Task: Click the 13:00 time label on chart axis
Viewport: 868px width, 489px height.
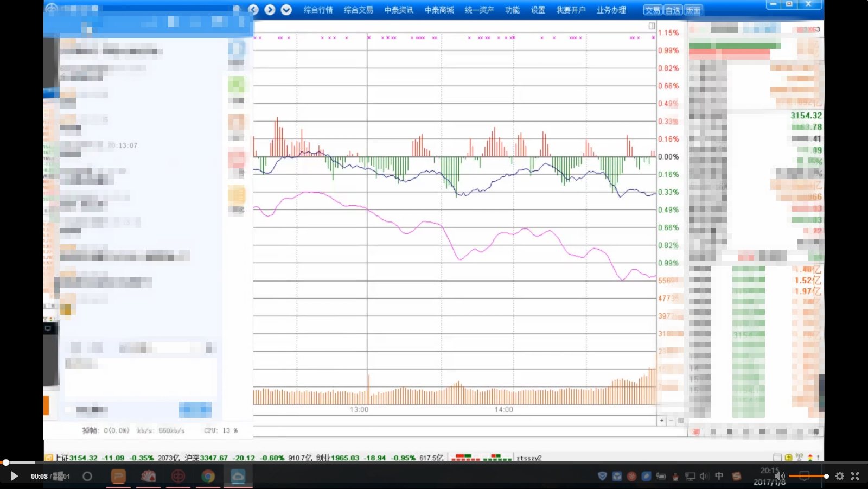Action: [x=359, y=410]
